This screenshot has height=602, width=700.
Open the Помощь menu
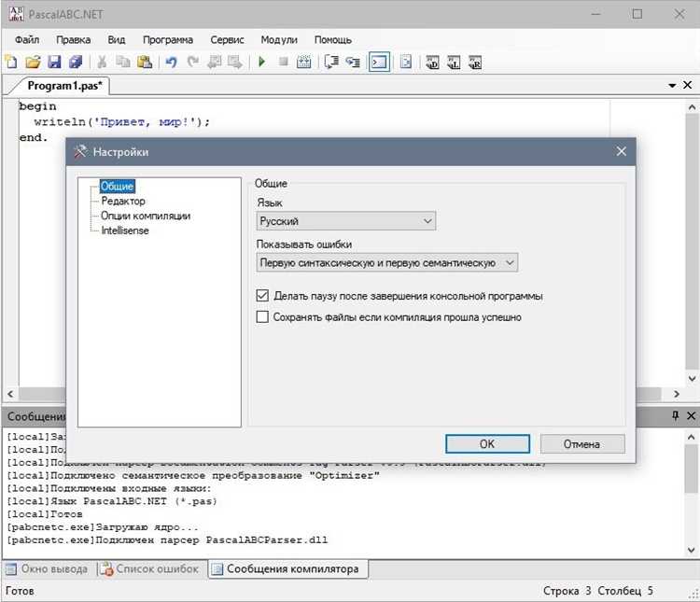(333, 40)
